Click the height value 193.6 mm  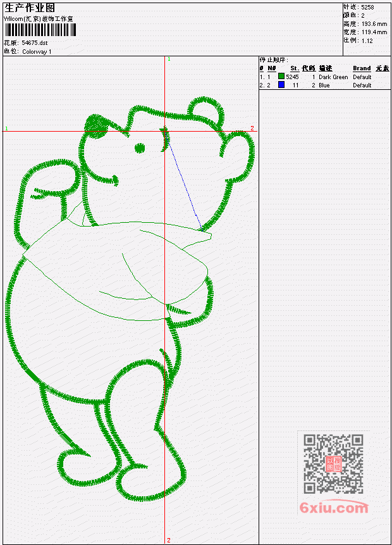[x=374, y=24]
